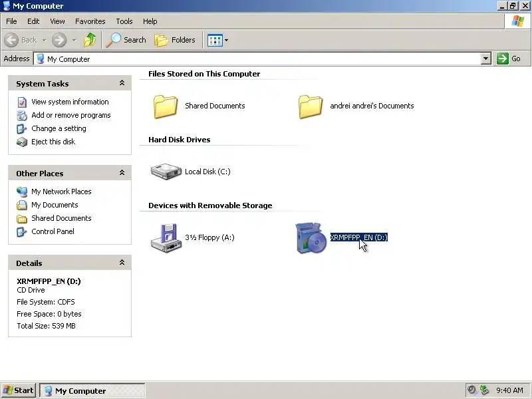Click the XRMPFPP_EN (D:) highlighted label
This screenshot has width=532, height=399.
(x=358, y=237)
